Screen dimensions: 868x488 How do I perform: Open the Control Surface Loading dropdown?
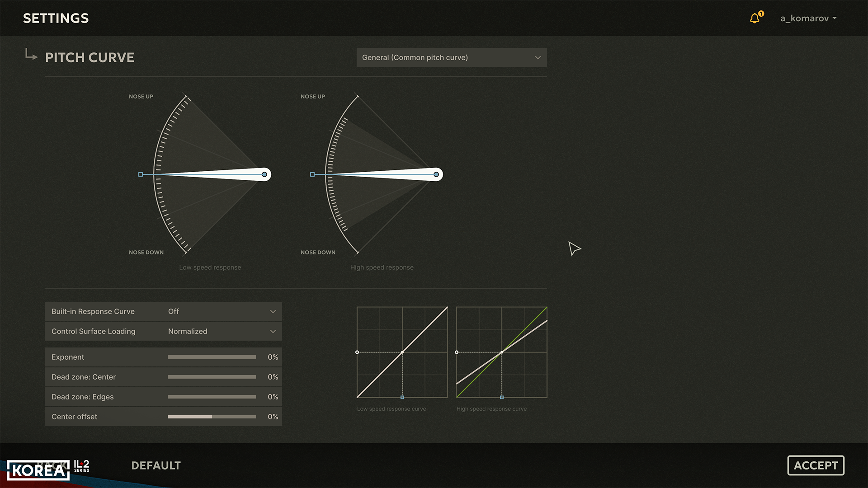(x=222, y=331)
